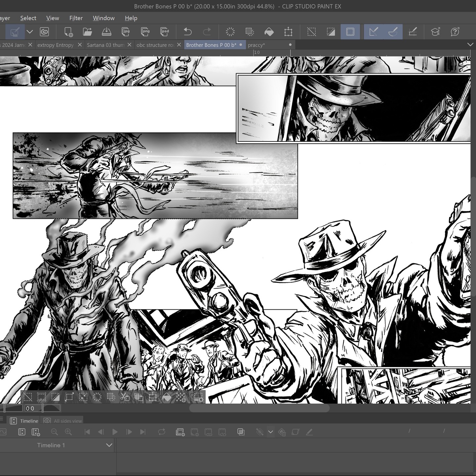Click Cut and paste in selection launcher

pyautogui.click(x=125, y=397)
